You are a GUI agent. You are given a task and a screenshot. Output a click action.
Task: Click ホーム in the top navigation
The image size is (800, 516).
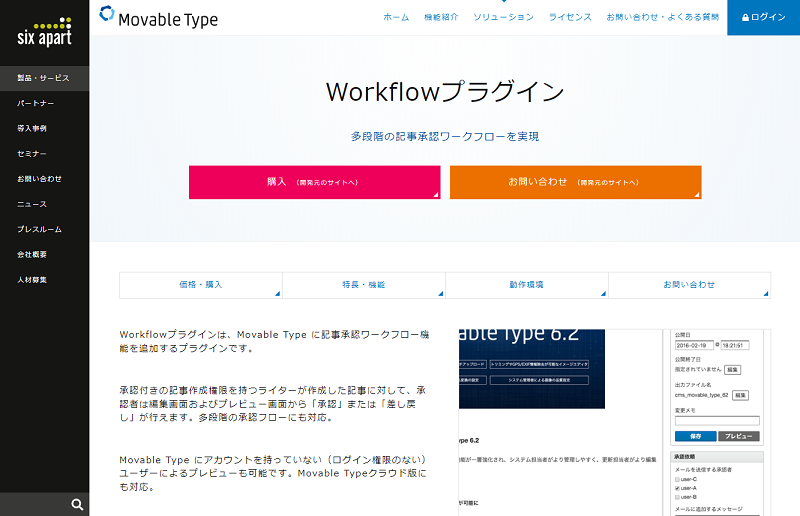point(396,17)
